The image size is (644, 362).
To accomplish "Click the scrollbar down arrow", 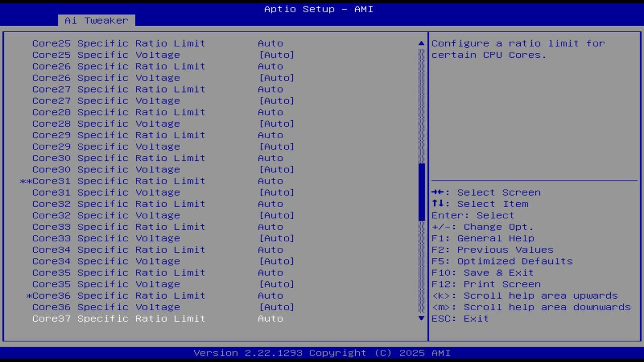I will pyautogui.click(x=421, y=318).
